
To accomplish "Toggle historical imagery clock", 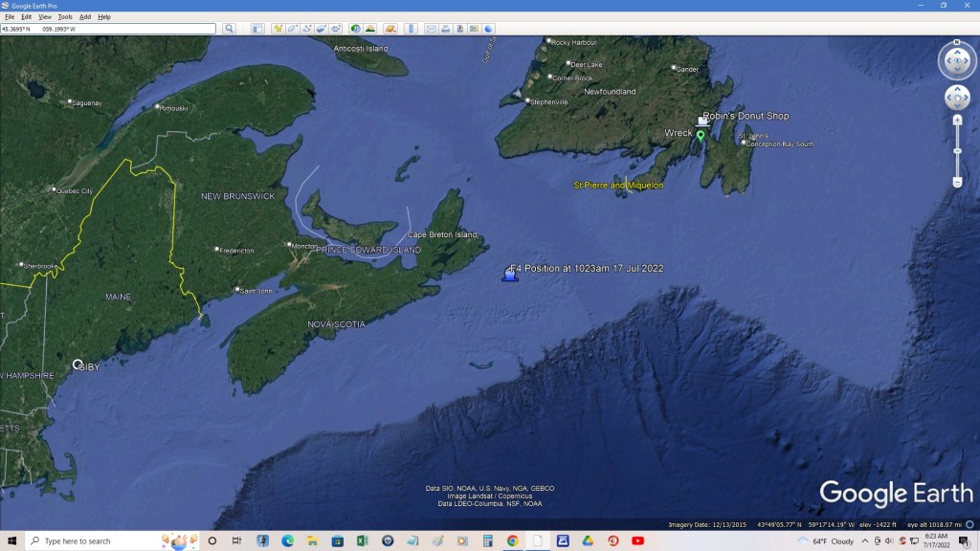I will (x=356, y=29).
